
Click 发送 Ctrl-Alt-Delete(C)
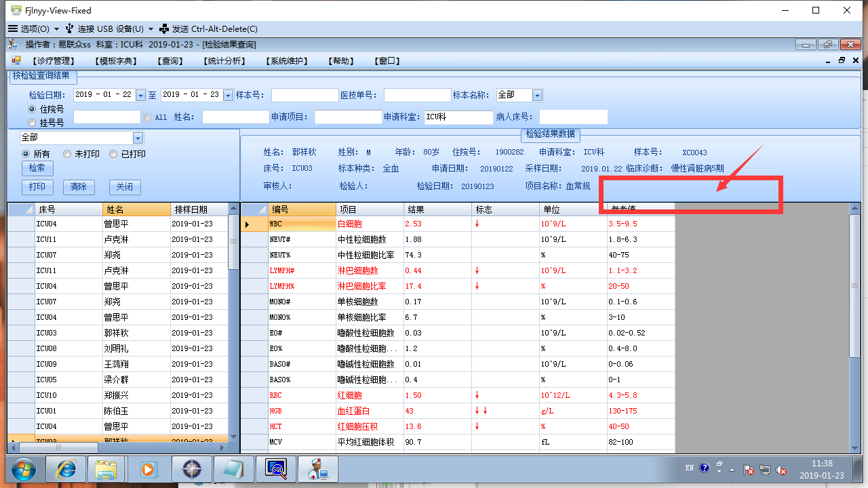(208, 29)
